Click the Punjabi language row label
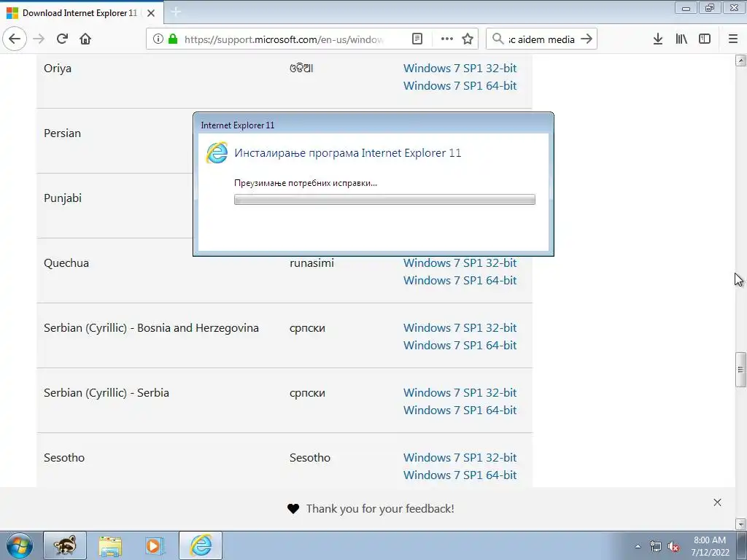This screenshot has width=747, height=560. pos(63,198)
